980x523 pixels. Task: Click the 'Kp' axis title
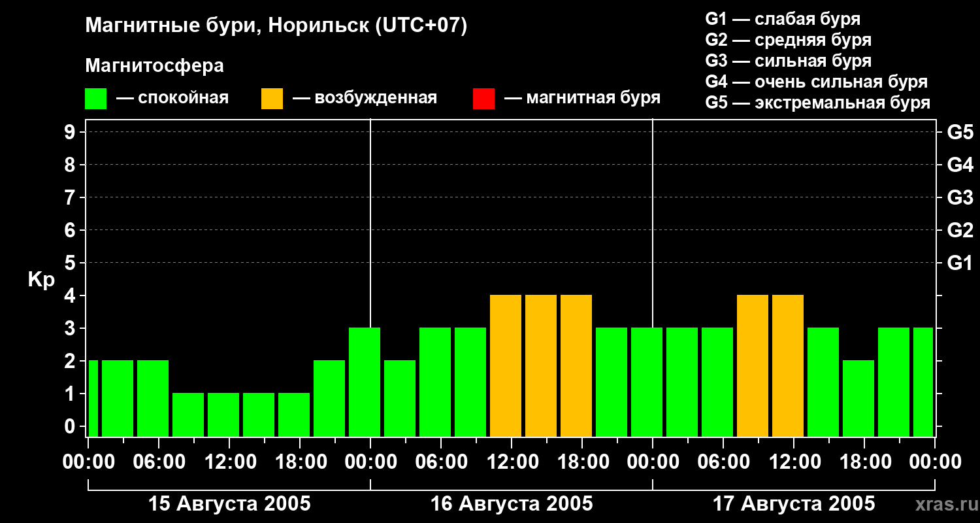pos(41,280)
